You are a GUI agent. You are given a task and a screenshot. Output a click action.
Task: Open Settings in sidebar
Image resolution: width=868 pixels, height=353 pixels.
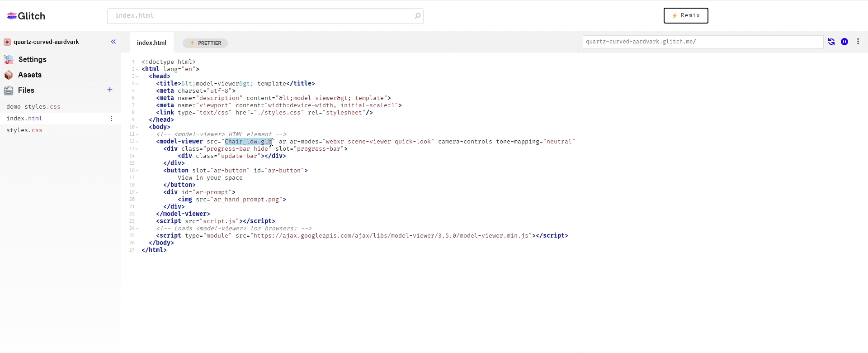click(33, 60)
